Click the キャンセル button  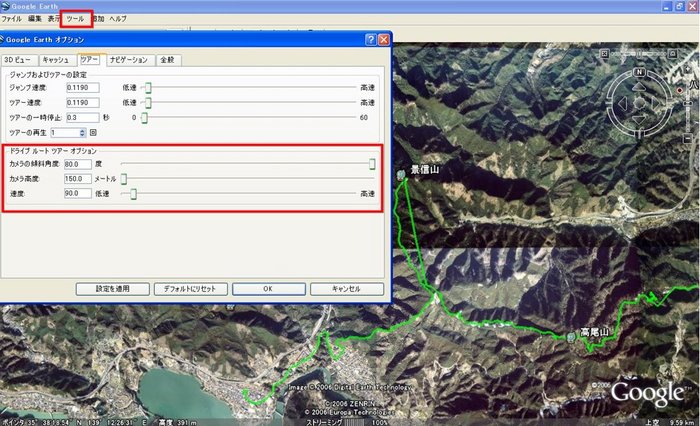[x=347, y=289]
